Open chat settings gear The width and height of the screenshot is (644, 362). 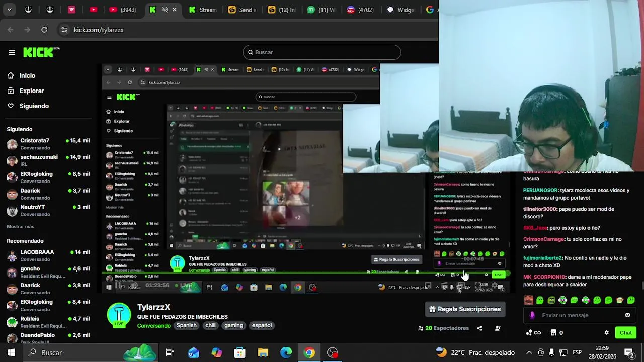606,333
